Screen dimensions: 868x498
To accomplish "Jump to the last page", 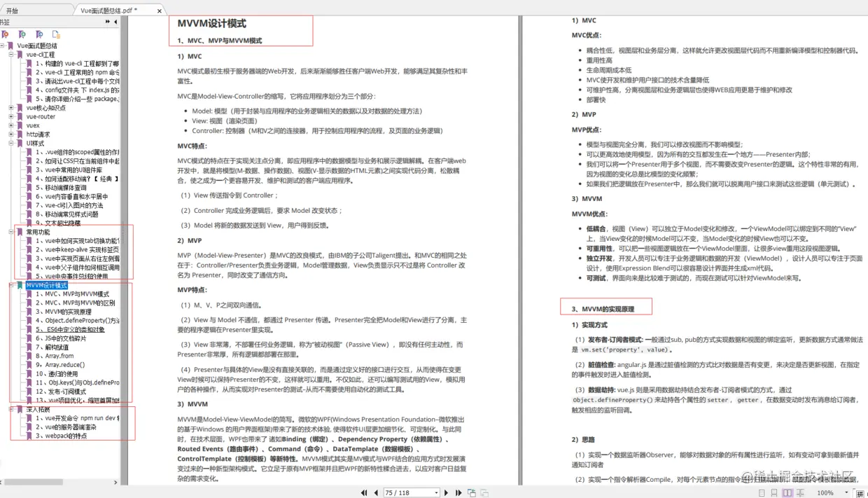I will [x=458, y=492].
